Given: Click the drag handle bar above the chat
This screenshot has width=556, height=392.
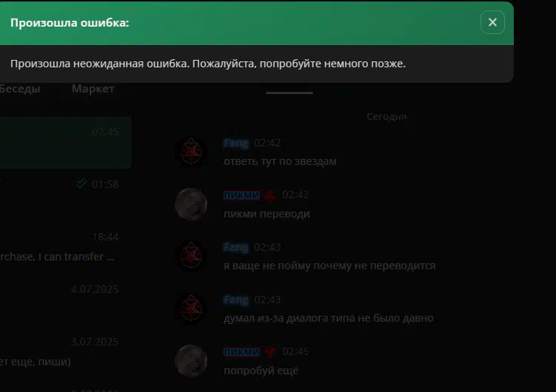Looking at the screenshot, I should pyautogui.click(x=289, y=92).
